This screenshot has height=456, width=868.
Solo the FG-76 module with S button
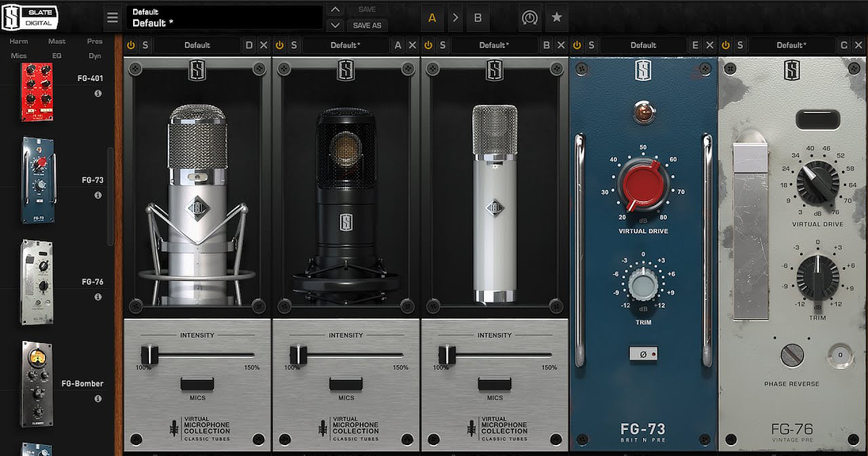click(740, 45)
